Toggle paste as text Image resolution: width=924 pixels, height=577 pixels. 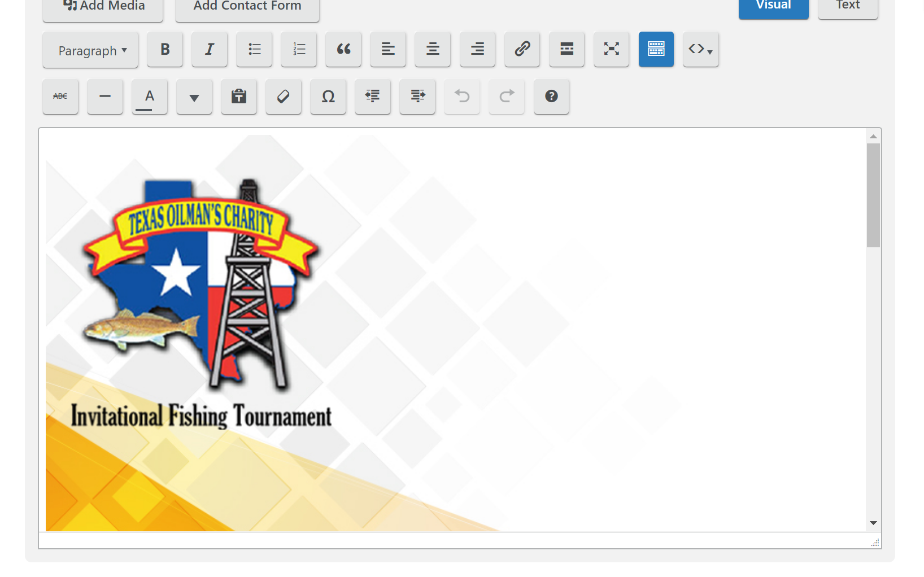coord(239,97)
